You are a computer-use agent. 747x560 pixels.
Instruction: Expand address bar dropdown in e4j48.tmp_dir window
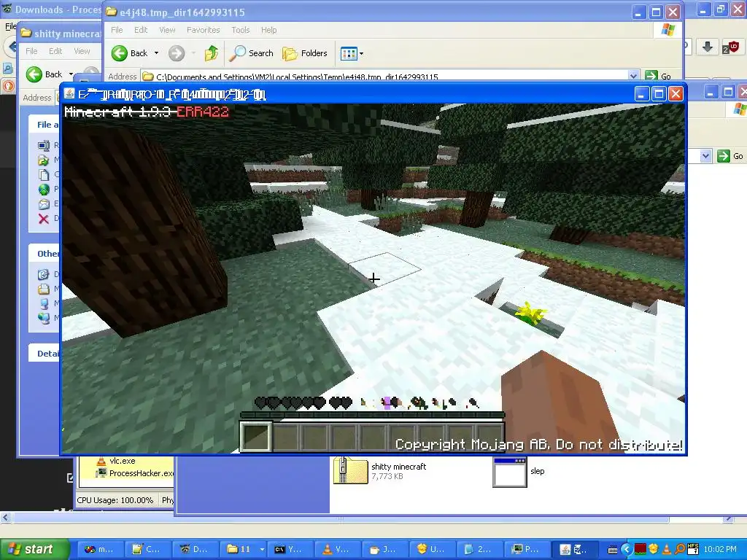point(633,76)
